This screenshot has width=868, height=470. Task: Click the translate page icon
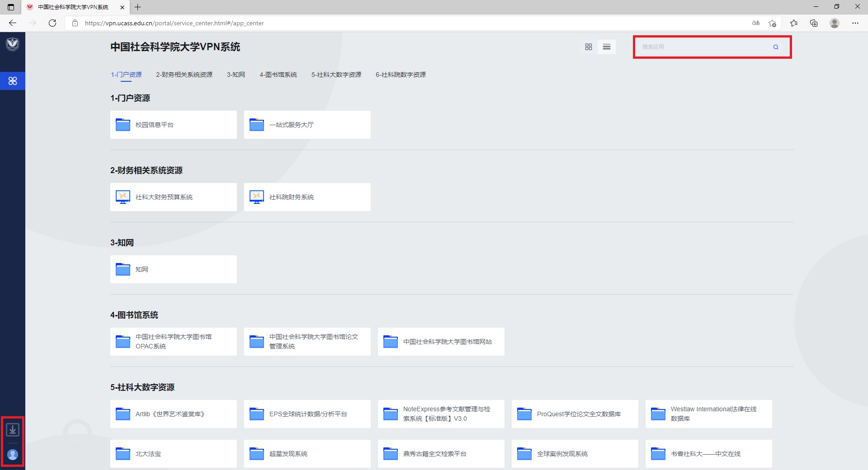(756, 23)
